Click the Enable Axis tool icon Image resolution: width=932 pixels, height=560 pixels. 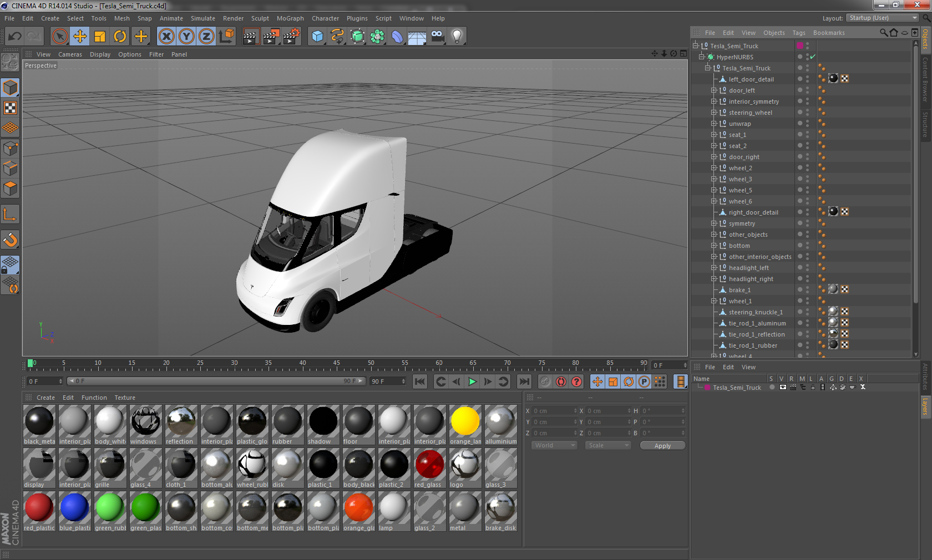click(x=10, y=214)
